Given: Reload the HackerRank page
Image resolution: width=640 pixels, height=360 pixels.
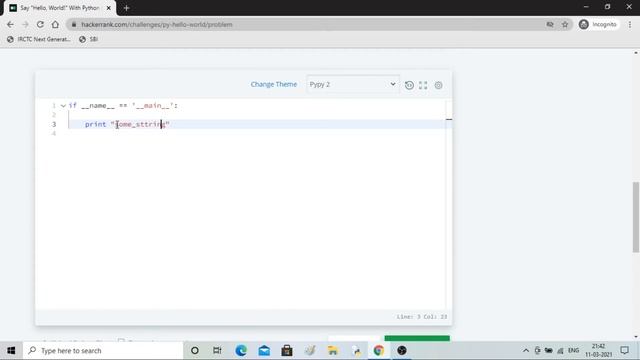Looking at the screenshot, I should click(40, 24).
